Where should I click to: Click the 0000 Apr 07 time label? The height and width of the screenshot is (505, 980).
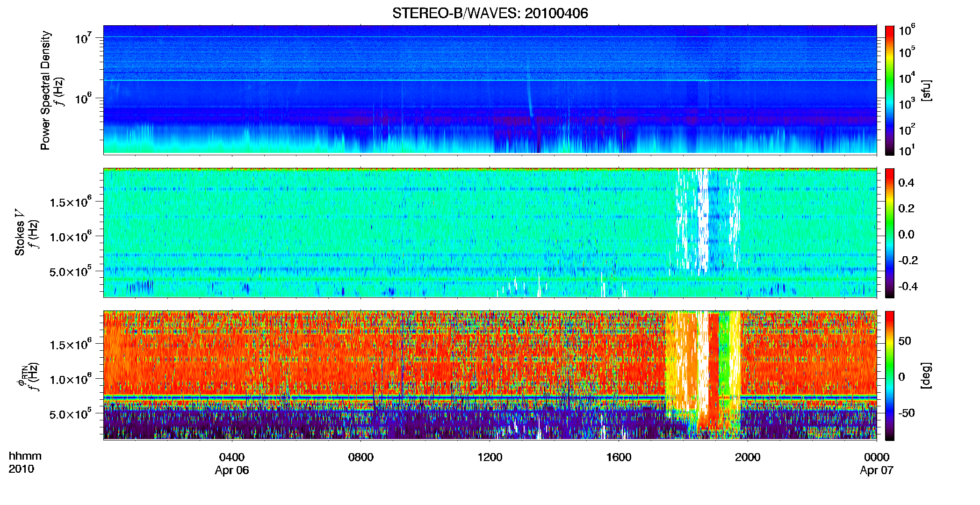877,463
